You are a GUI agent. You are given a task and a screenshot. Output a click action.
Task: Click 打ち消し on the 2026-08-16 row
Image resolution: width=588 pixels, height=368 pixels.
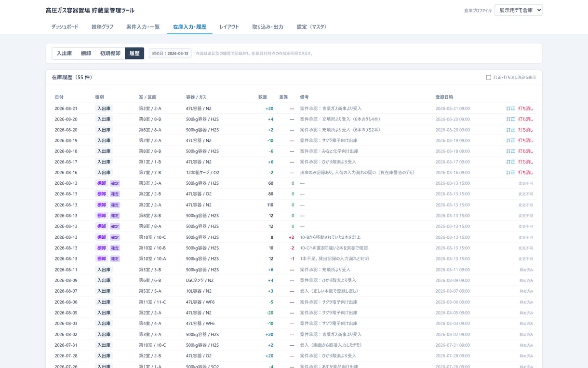point(526,172)
